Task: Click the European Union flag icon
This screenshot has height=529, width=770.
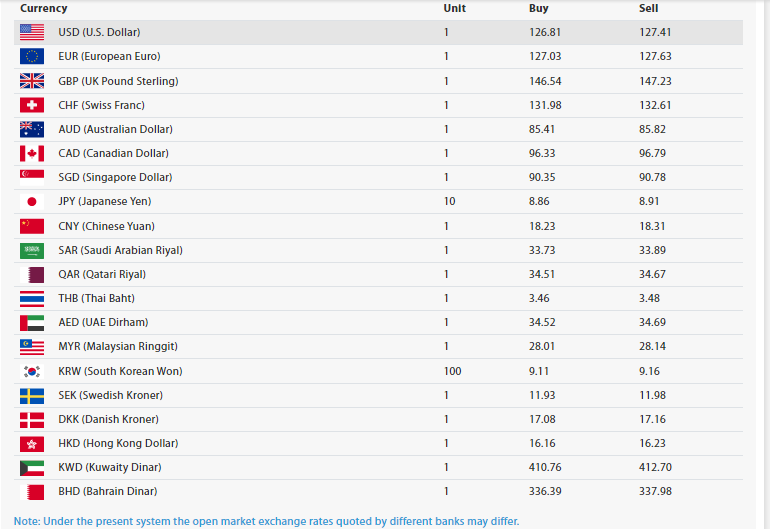Action: tap(32, 57)
